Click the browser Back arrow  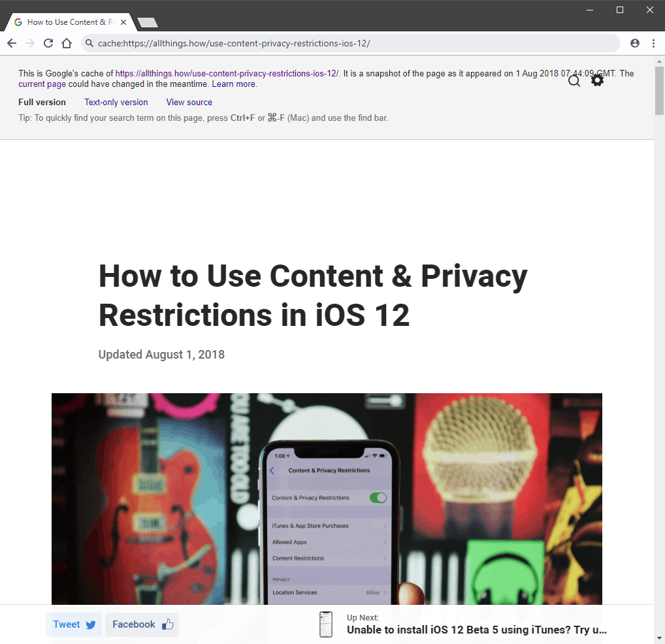click(12, 43)
